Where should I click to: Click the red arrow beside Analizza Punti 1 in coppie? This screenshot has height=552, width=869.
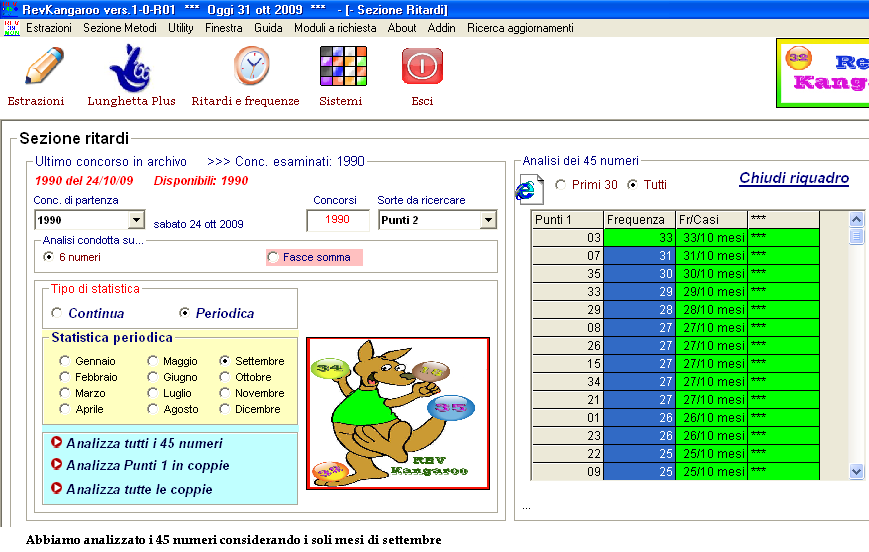pos(56,464)
